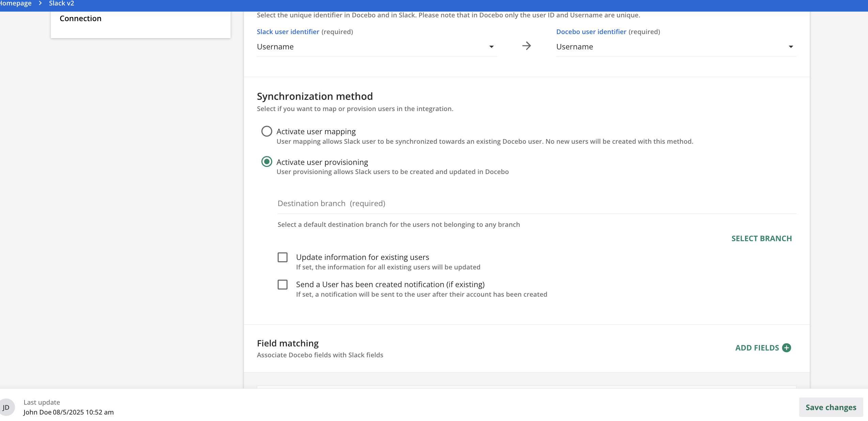Click the arrow icon between identifier dropdowns

pos(526,46)
